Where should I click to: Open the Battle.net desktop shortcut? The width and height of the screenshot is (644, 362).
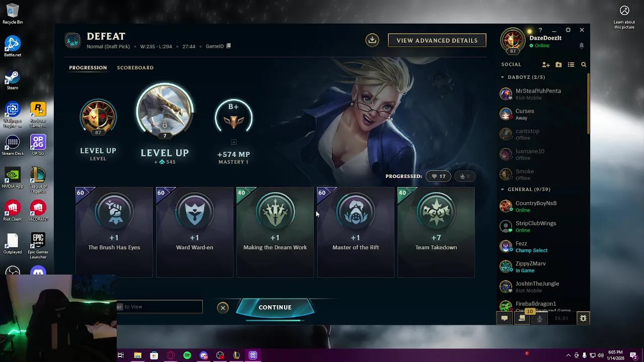click(x=13, y=47)
